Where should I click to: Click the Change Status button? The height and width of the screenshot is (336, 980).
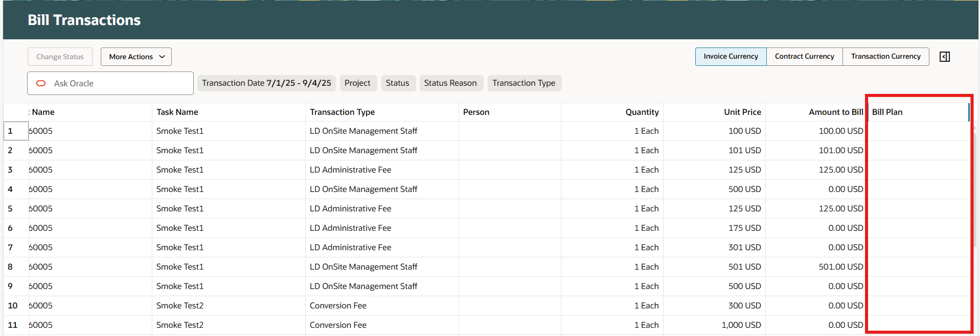pos(60,57)
